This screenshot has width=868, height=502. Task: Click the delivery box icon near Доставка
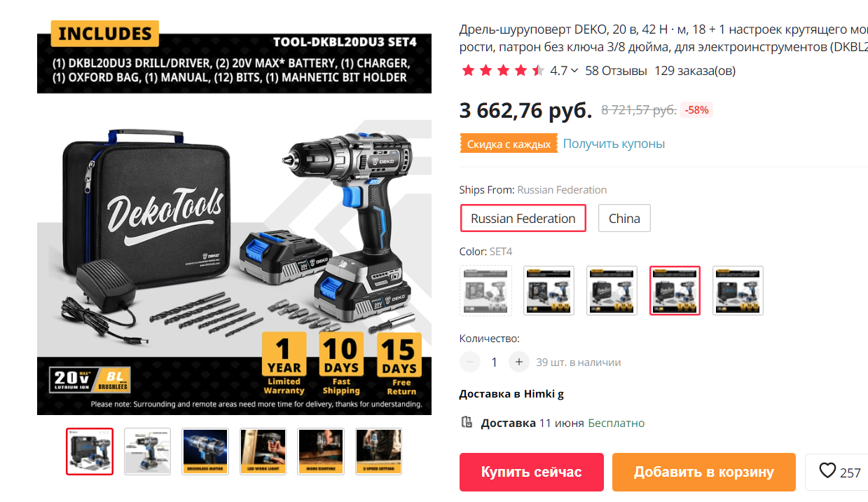coord(467,422)
